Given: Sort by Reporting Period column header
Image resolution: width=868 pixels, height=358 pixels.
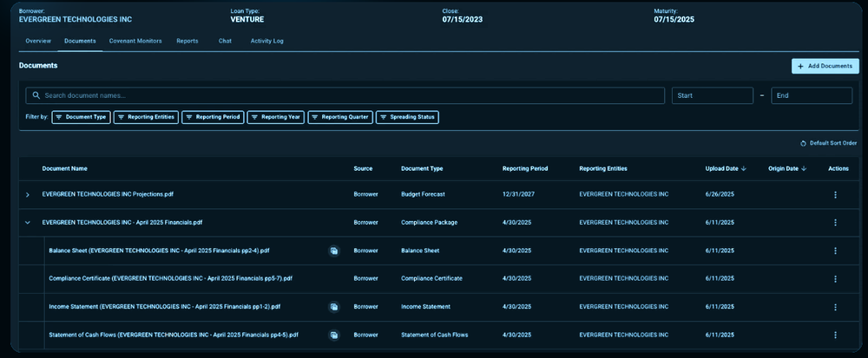Looking at the screenshot, I should click(525, 168).
